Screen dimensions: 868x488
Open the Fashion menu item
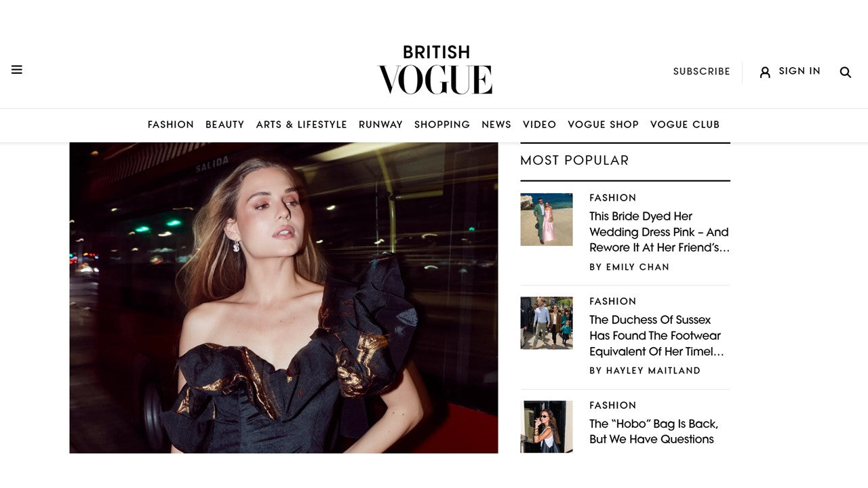pyautogui.click(x=171, y=125)
